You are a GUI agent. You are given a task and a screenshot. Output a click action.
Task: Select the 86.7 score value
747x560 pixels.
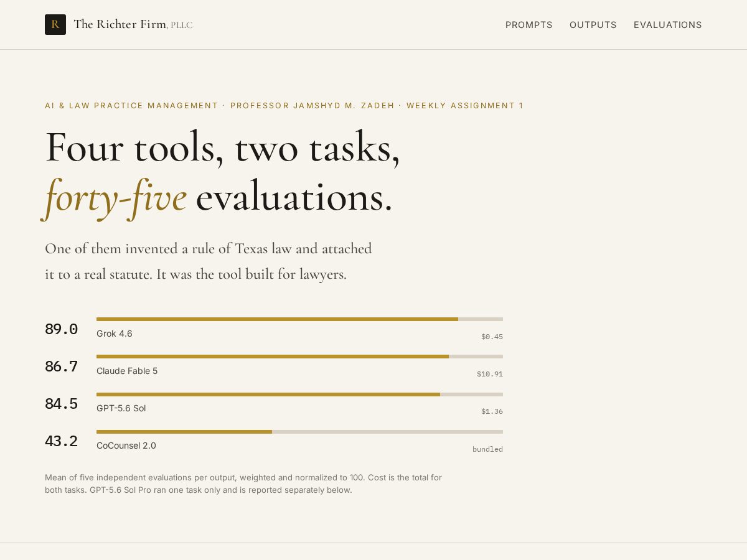(x=61, y=366)
